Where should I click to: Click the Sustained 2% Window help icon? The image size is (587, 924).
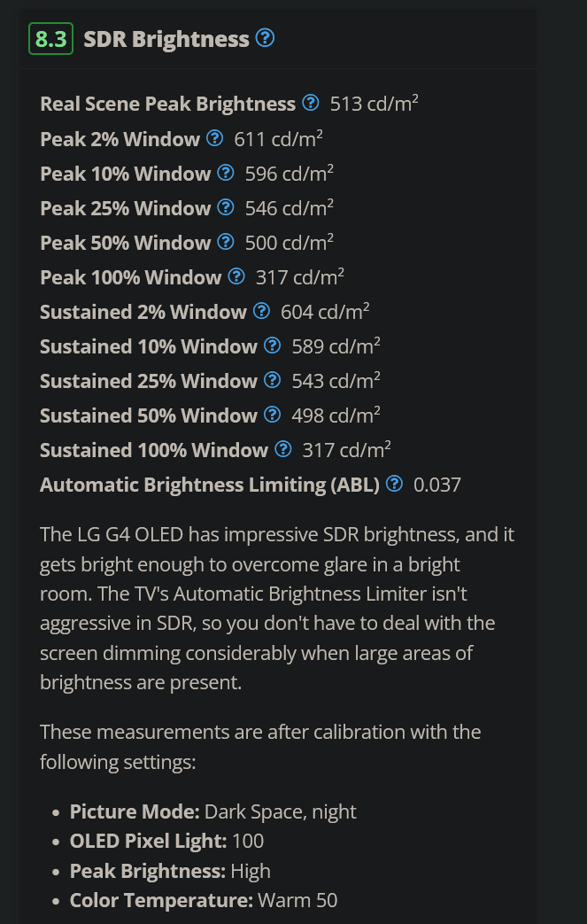click(262, 310)
